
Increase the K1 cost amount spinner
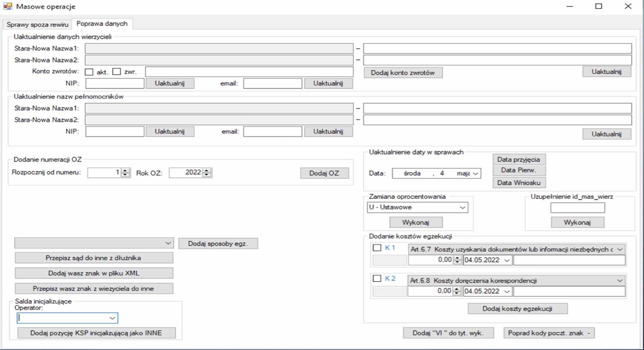pos(457,258)
